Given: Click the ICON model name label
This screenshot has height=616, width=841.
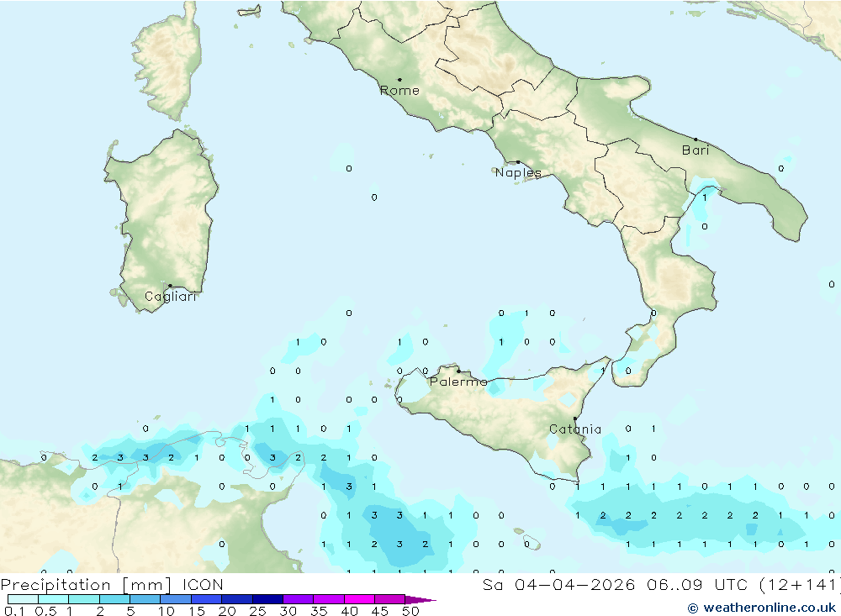Looking at the screenshot, I should click(203, 585).
